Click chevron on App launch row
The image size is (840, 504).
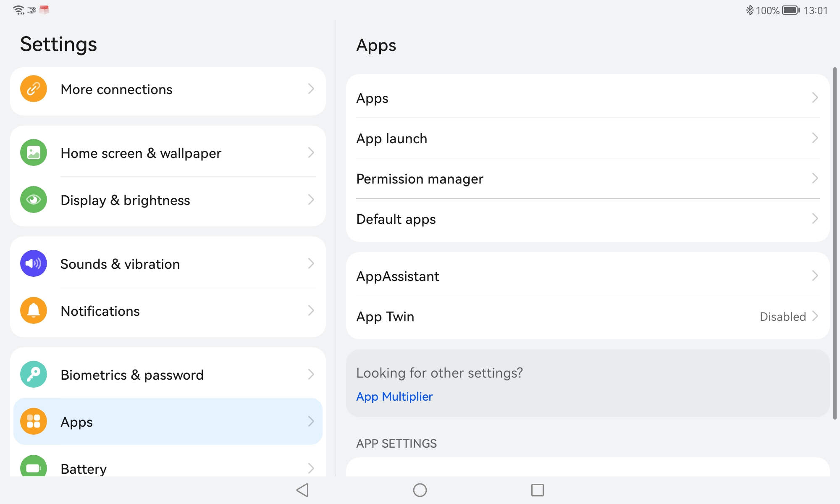[x=815, y=138]
